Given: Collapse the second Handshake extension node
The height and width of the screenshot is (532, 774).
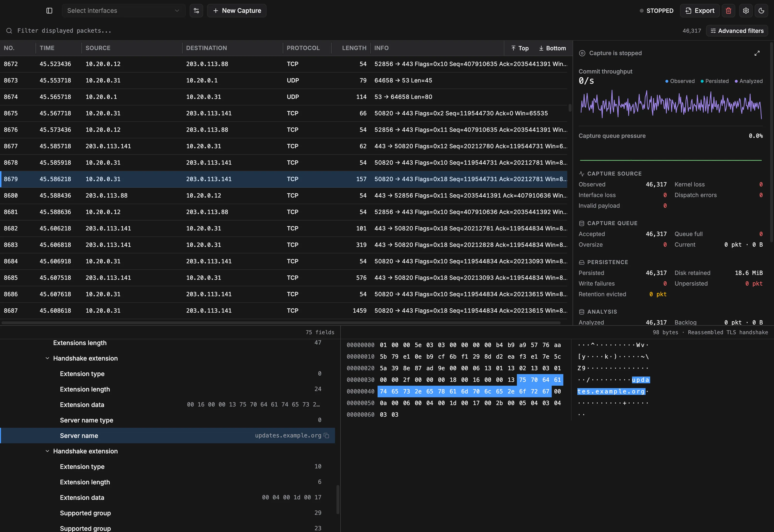Looking at the screenshot, I should click(x=47, y=451).
